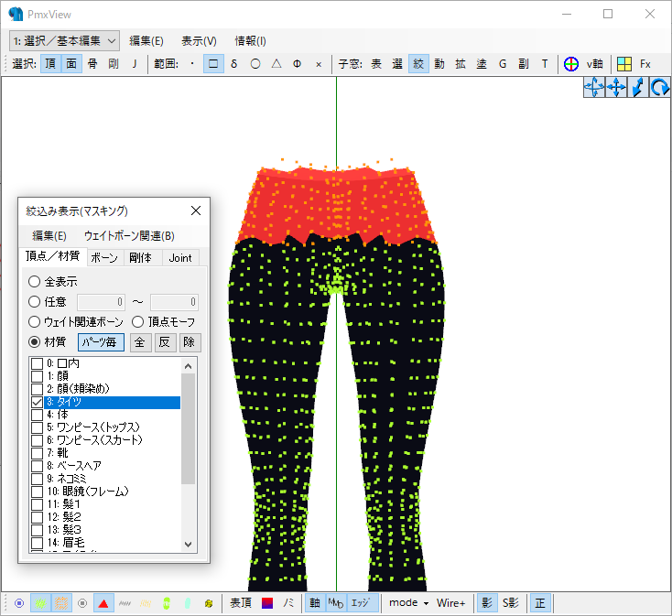Open the 編集(E) menu in PmxView
The image size is (672, 616).
[x=146, y=41]
